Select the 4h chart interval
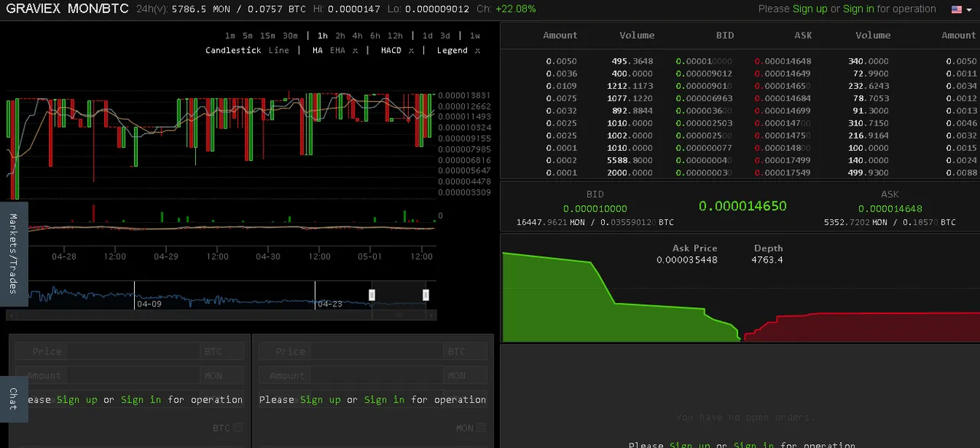Image resolution: width=980 pixels, height=448 pixels. pos(358,35)
